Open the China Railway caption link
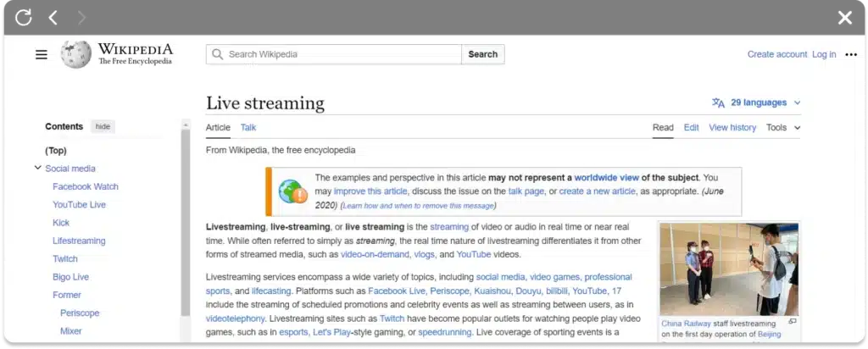Viewport: 868px width, 349px height. 686,324
